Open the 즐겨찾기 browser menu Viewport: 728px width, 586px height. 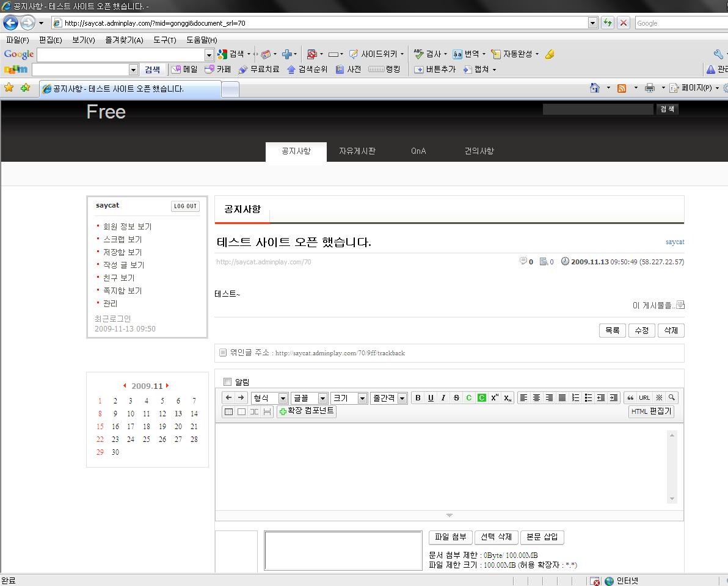click(123, 40)
